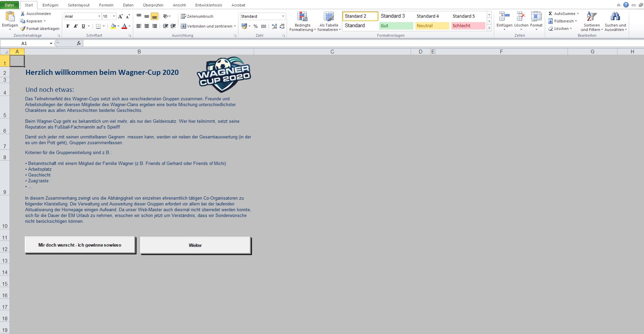The height and width of the screenshot is (334, 644).
Task: Open the Entwicklertools tab
Action: (209, 5)
